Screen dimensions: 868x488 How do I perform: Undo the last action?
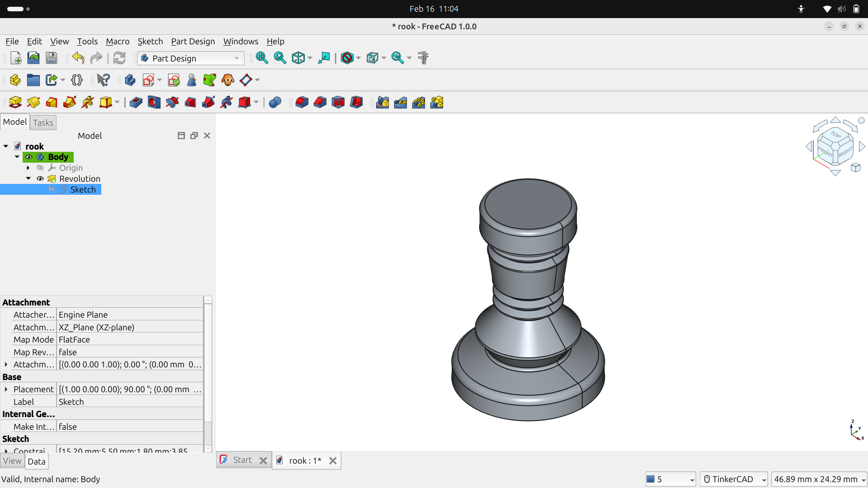point(78,58)
